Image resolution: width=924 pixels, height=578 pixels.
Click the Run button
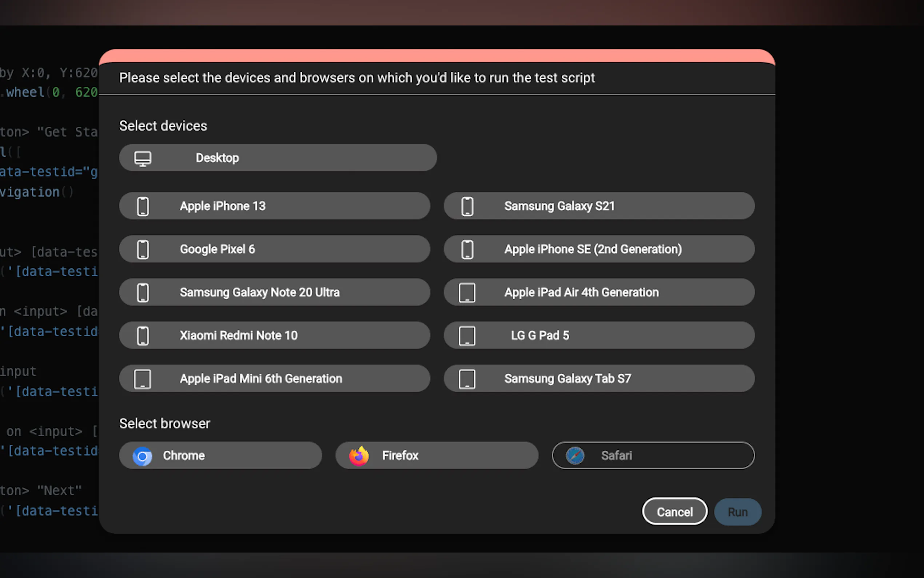pyautogui.click(x=737, y=512)
